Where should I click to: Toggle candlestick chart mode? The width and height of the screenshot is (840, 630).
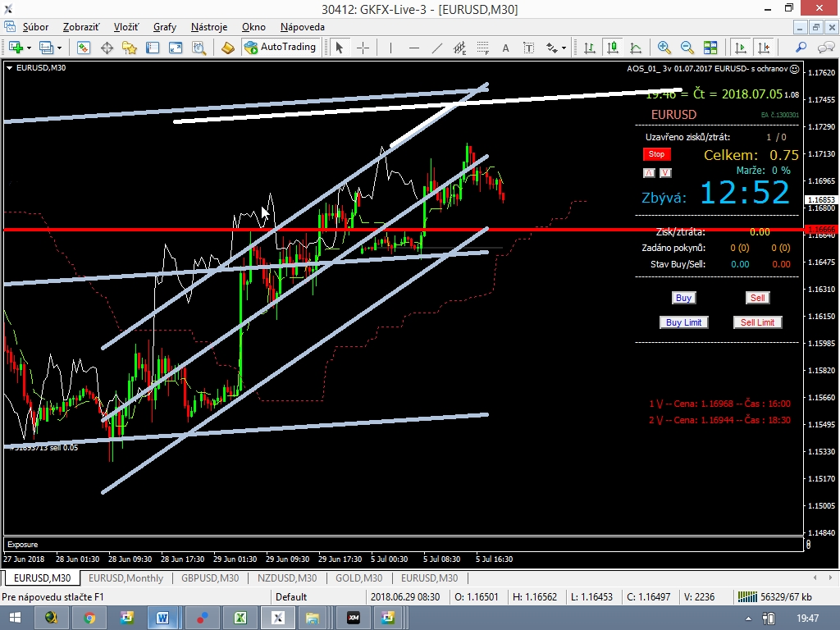612,48
